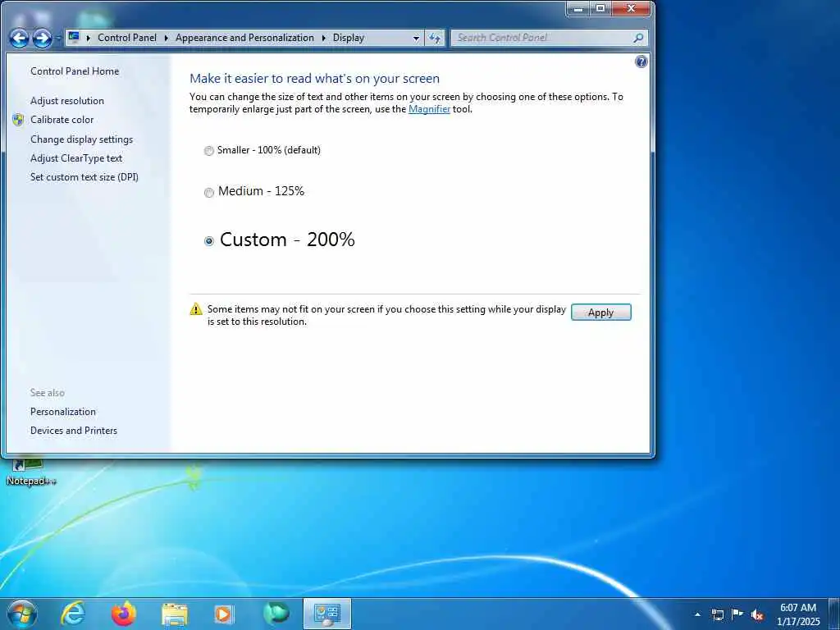Open Set custom text size (DPI)
The width and height of the screenshot is (840, 630).
coord(84,177)
